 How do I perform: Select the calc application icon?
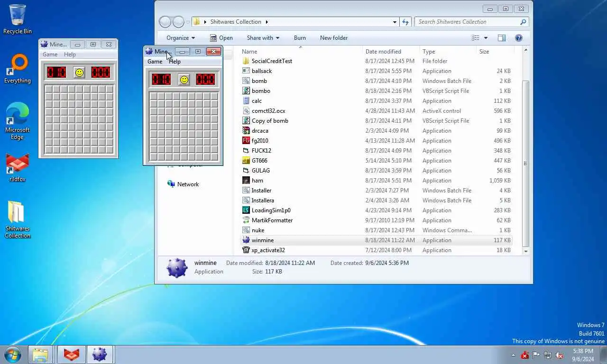[x=246, y=101]
